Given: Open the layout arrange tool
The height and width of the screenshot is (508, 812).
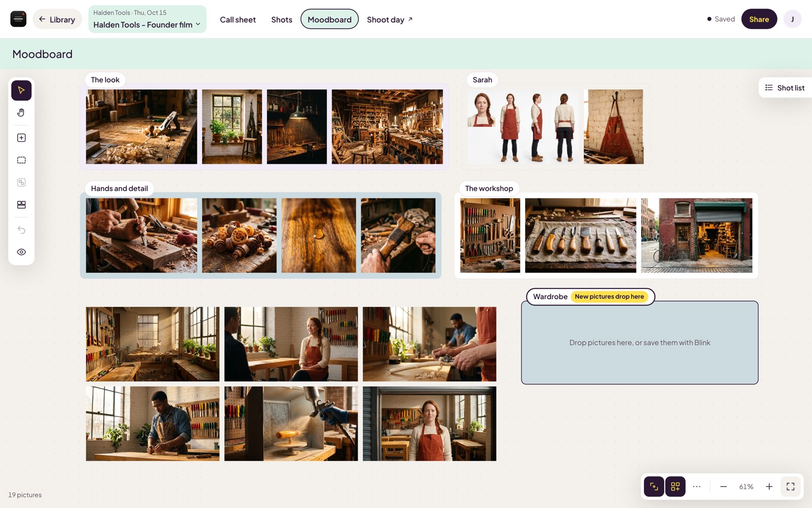Looking at the screenshot, I should pos(21,205).
